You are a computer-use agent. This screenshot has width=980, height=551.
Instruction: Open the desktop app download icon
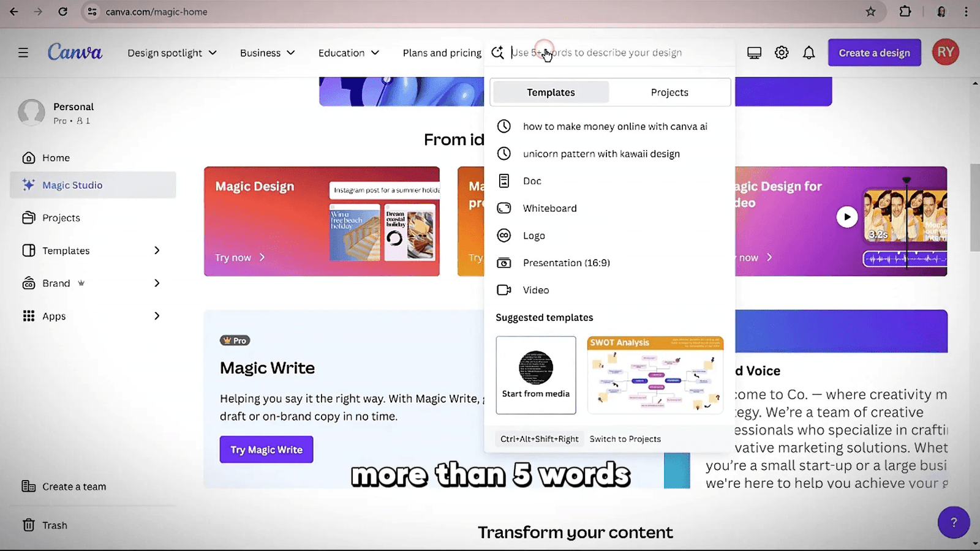pos(754,53)
